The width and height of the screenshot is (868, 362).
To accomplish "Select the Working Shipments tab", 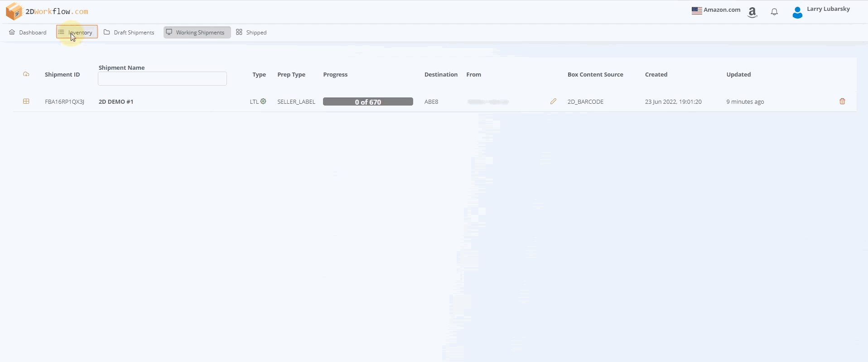I will [x=197, y=32].
